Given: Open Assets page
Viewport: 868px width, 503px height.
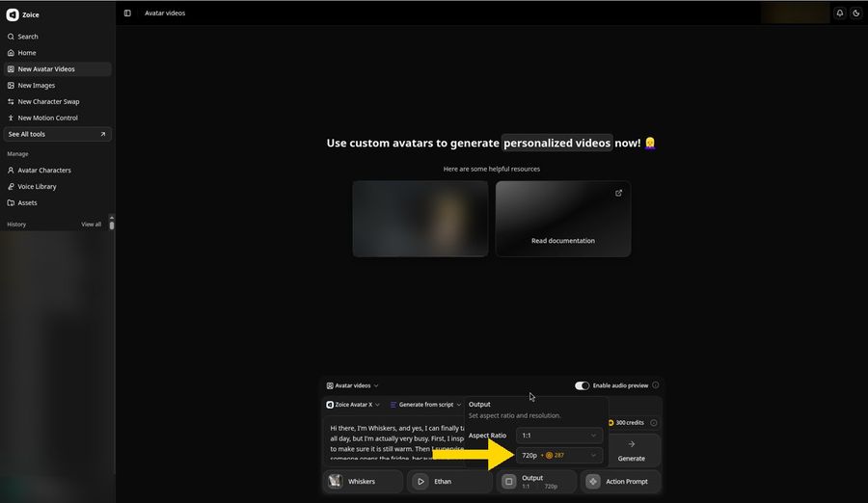Looking at the screenshot, I should (x=58, y=203).
